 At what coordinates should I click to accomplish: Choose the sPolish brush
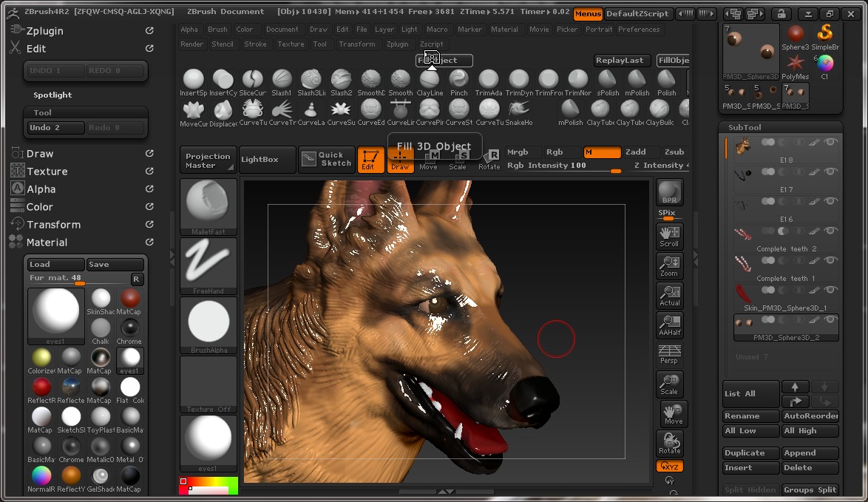point(608,83)
